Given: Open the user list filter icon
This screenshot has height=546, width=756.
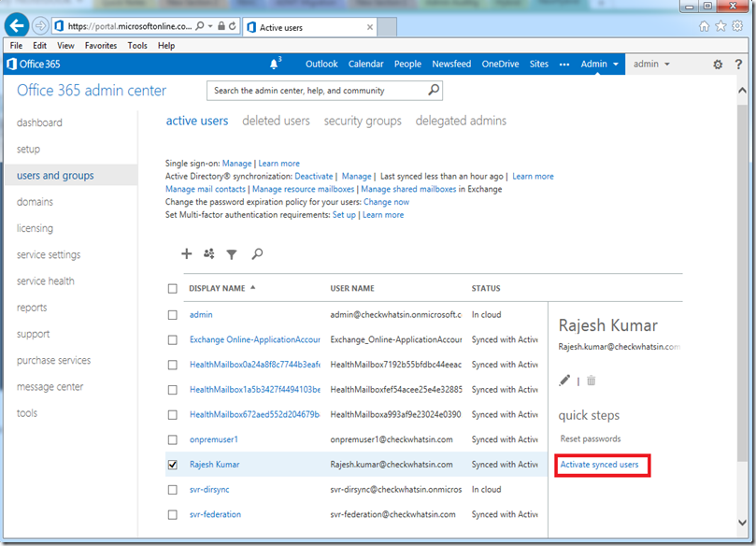Looking at the screenshot, I should (x=232, y=254).
